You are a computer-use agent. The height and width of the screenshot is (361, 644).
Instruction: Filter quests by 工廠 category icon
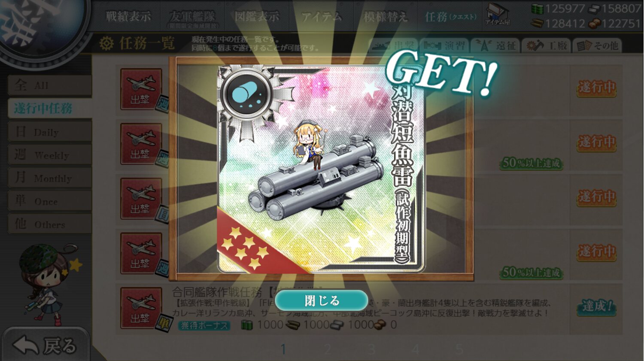click(x=546, y=45)
